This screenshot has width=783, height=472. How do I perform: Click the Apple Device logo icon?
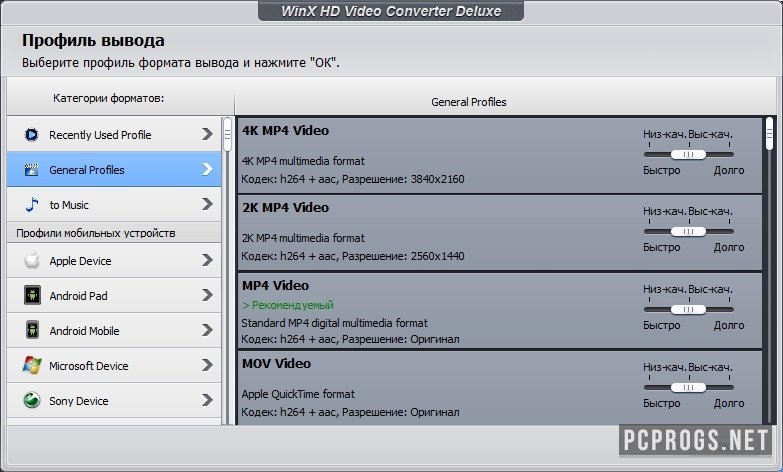click(31, 260)
